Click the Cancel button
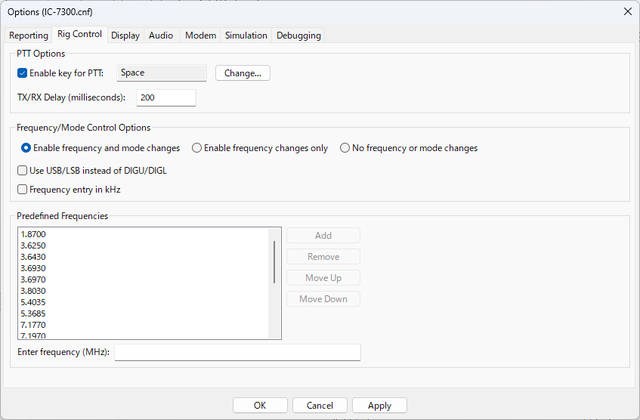Viewport: 640px width, 420px height. click(x=320, y=405)
